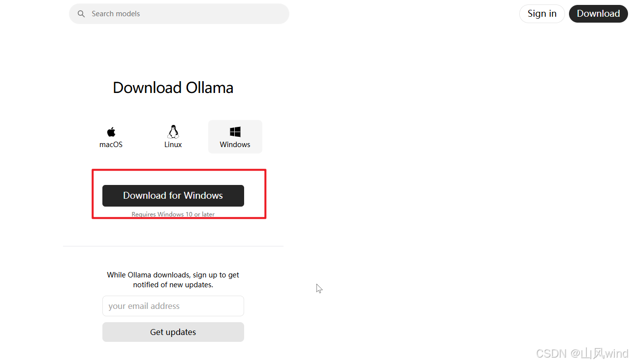Switch to the macOS tab label
The image size is (630, 364).
pos(111,145)
